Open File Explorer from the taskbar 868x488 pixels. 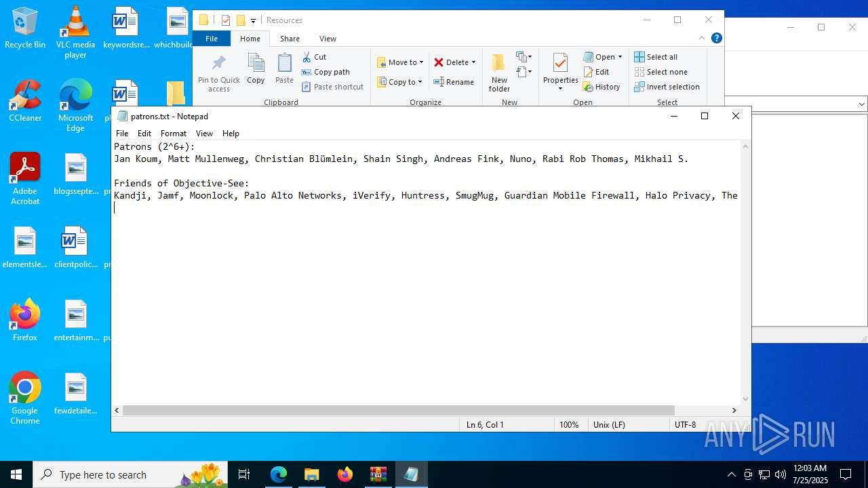click(311, 474)
